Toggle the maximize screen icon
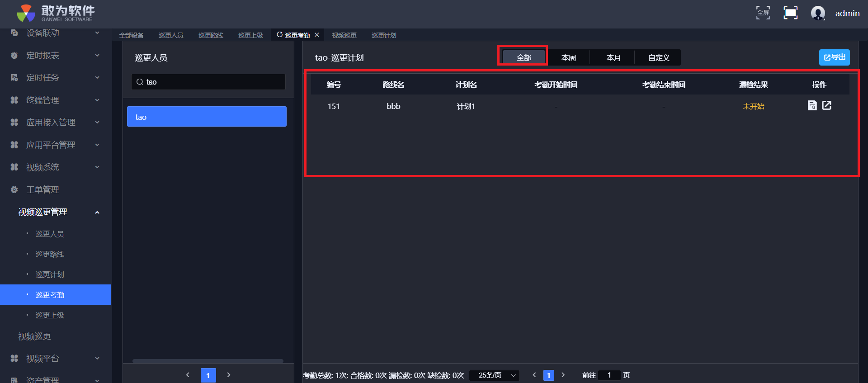The image size is (868, 383). 790,13
